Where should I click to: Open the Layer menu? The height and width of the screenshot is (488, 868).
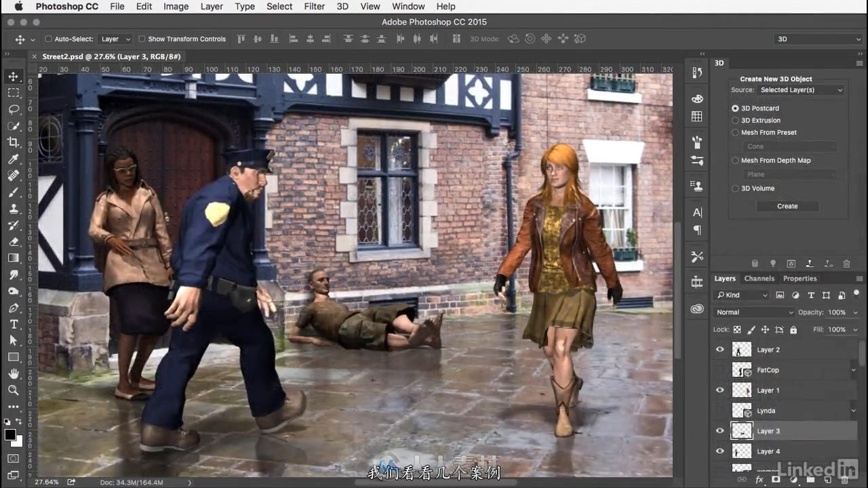[212, 6]
